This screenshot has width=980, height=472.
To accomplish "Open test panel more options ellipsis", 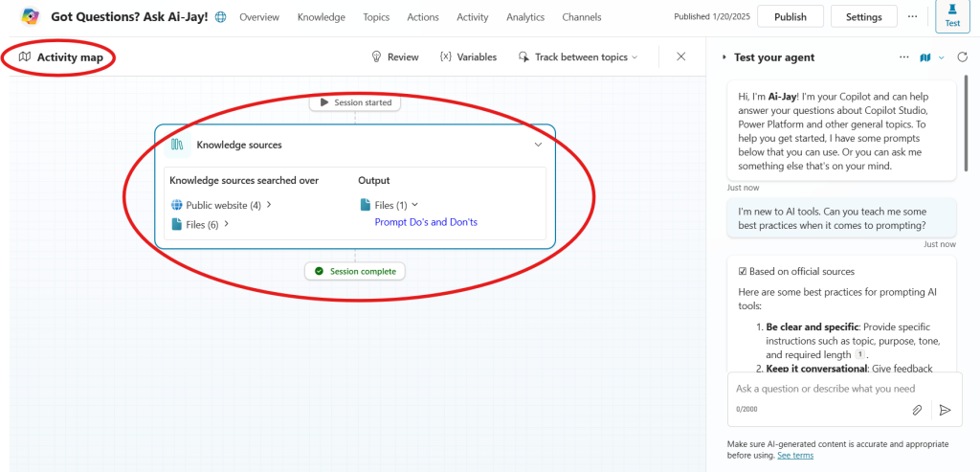I will pyautogui.click(x=903, y=57).
